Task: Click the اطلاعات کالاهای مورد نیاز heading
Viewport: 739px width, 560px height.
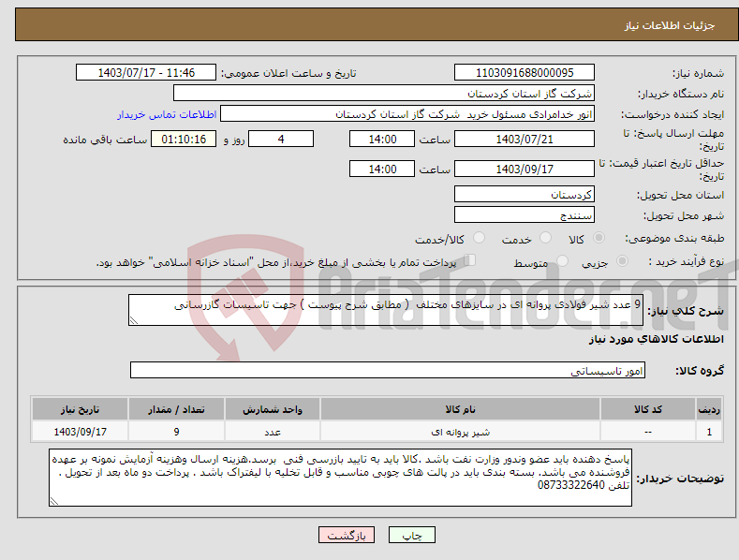Action: [x=656, y=339]
